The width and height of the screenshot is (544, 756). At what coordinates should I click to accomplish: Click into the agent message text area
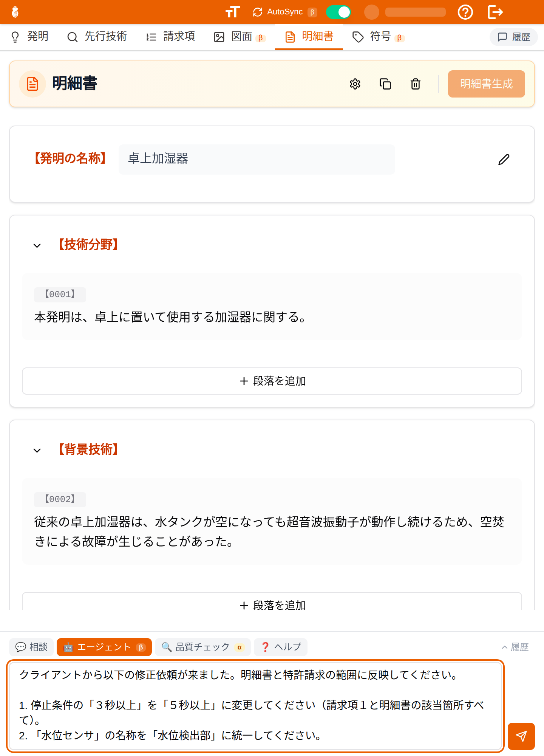click(x=255, y=706)
